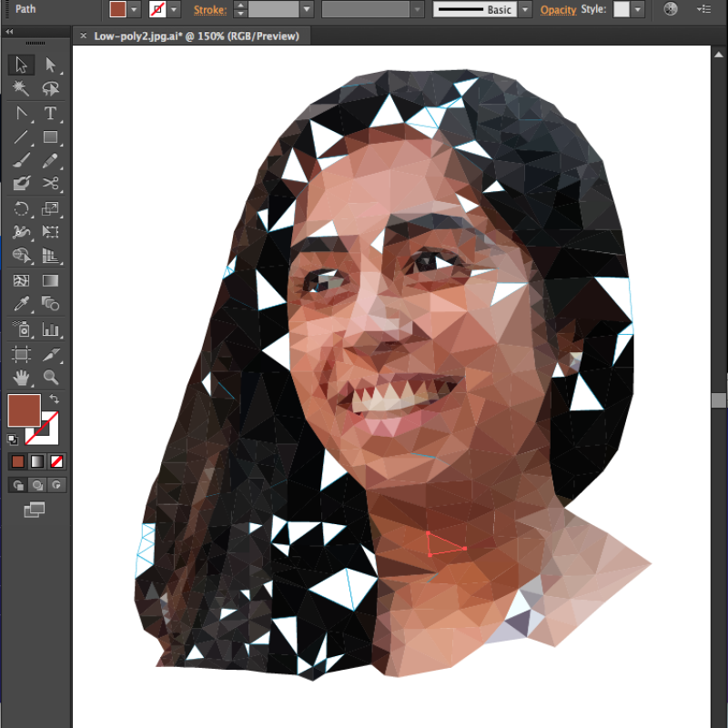Viewport: 728px width, 728px height.
Task: Pick the Scissors tool
Action: coord(51,184)
